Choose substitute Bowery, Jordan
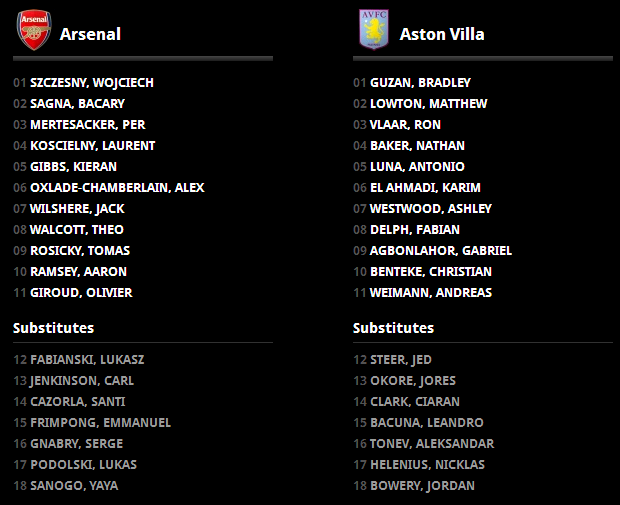 (422, 486)
